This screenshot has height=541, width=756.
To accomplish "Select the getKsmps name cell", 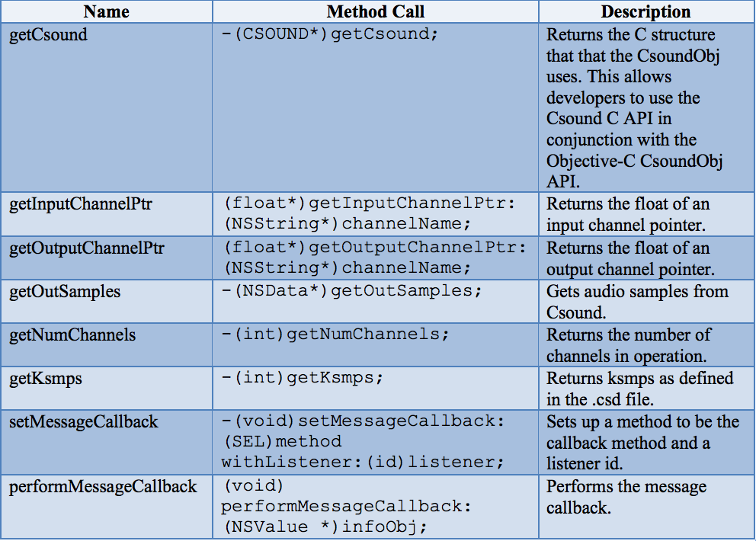I will [x=107, y=388].
